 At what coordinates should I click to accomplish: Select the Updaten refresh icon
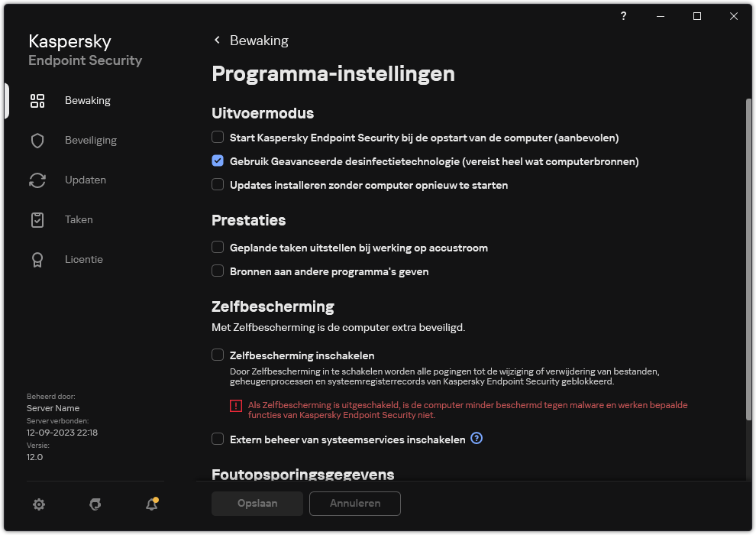coord(37,180)
